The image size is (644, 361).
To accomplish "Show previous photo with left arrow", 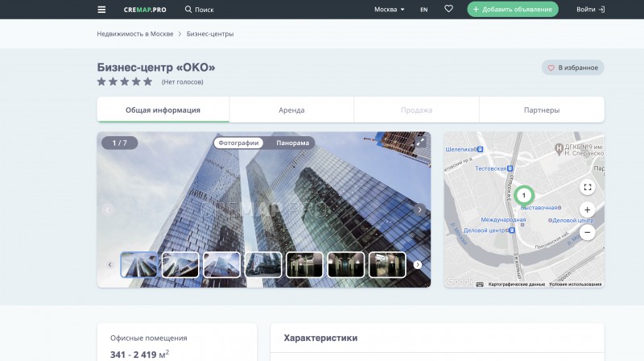I will coord(108,210).
